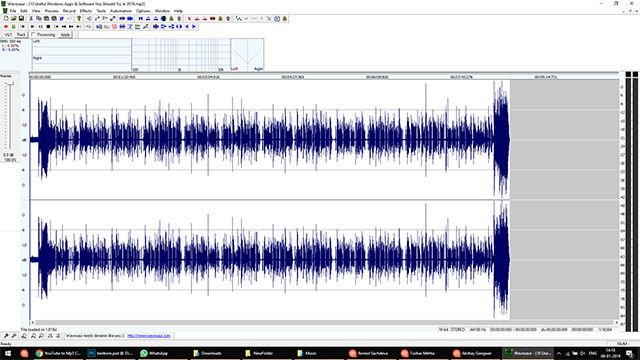Open the Effects menu
The width and height of the screenshot is (640, 360).
(86, 11)
